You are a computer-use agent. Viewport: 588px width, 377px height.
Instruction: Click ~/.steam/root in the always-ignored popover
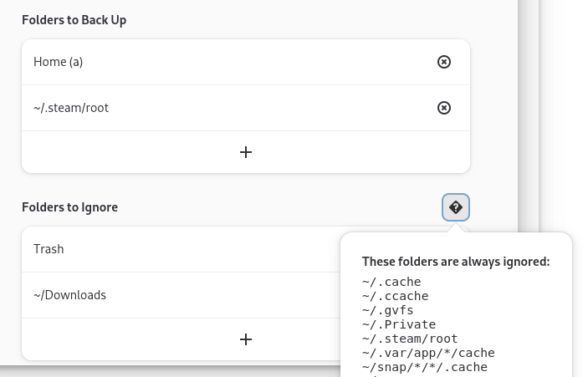[409, 339]
